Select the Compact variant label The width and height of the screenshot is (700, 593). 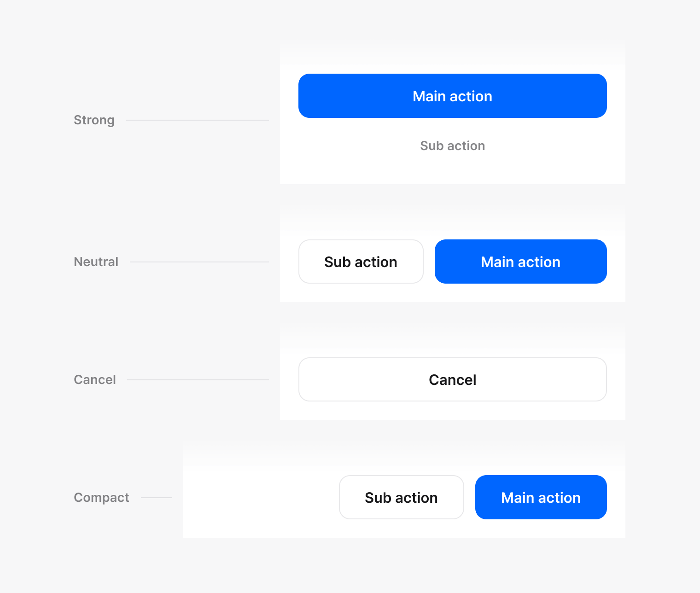pyautogui.click(x=101, y=498)
